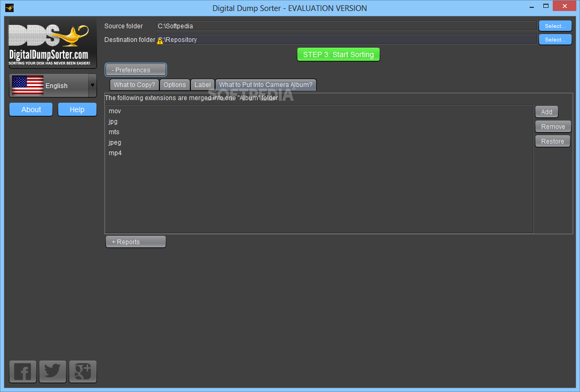580x392 pixels.
Task: Click Select button for Source folder
Action: coord(555,26)
